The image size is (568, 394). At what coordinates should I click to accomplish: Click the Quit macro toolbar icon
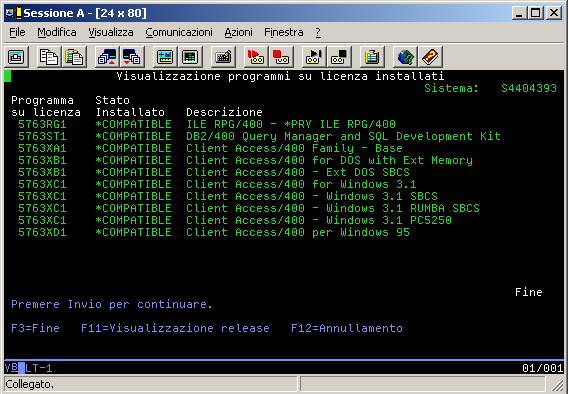339,57
